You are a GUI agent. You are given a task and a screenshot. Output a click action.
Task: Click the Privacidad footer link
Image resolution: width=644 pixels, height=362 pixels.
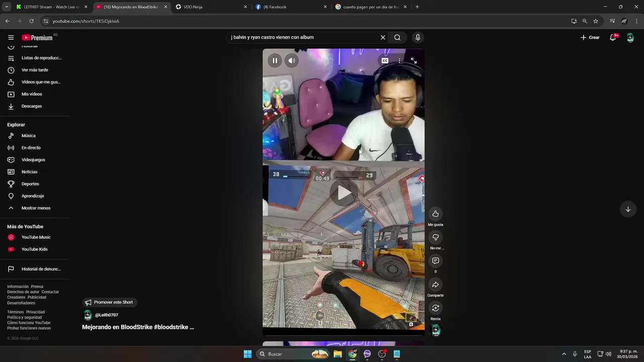tap(35, 312)
